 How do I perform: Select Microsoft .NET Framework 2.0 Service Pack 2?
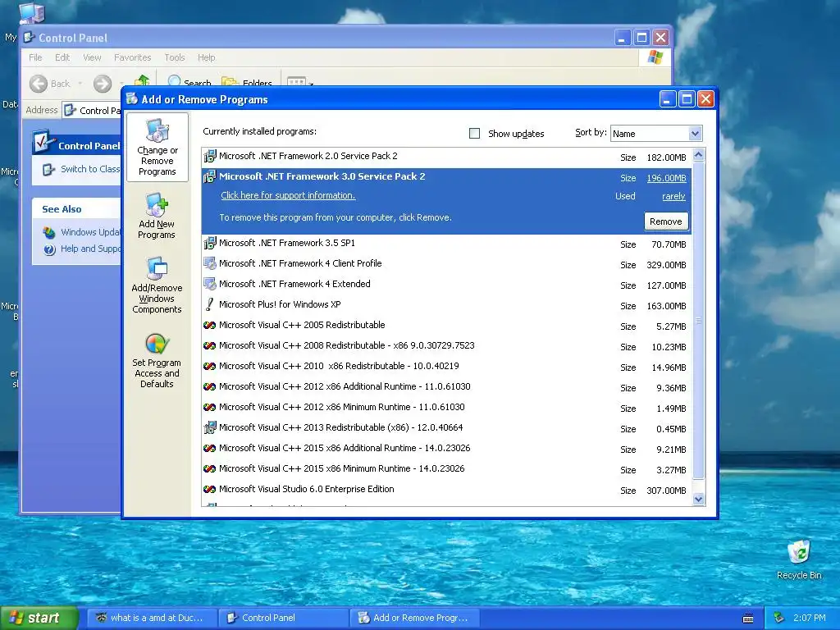[446, 157]
